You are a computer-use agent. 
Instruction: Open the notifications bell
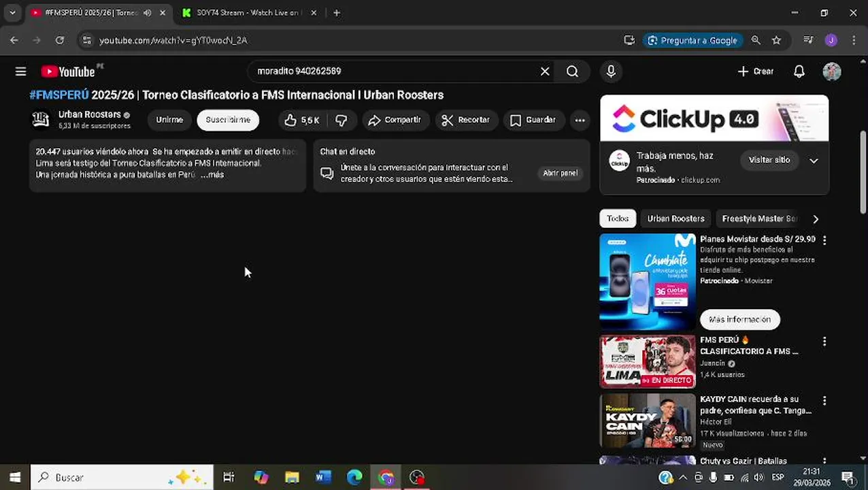tap(799, 71)
